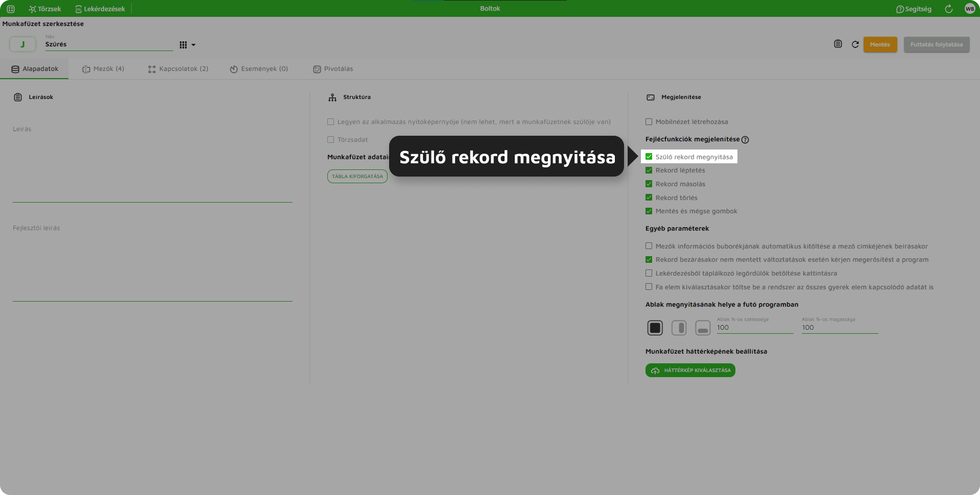This screenshot has height=495, width=980.
Task: Uncheck Szülő rekord megnyitása
Action: coord(649,157)
